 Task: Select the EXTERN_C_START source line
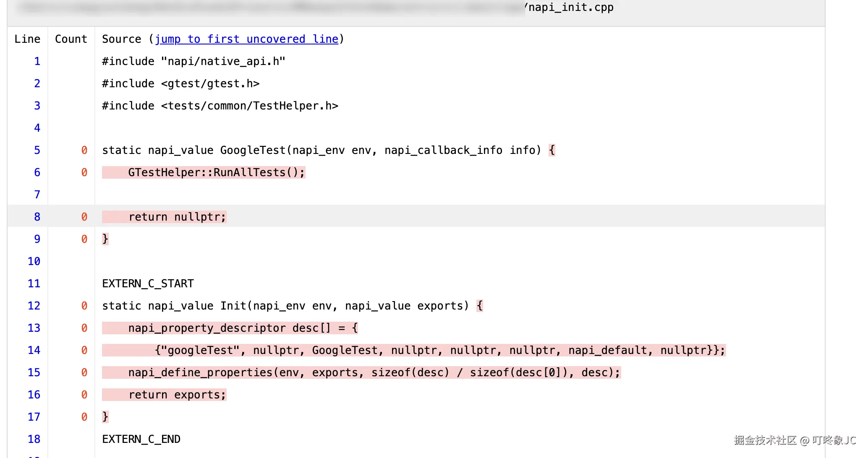pyautogui.click(x=148, y=283)
